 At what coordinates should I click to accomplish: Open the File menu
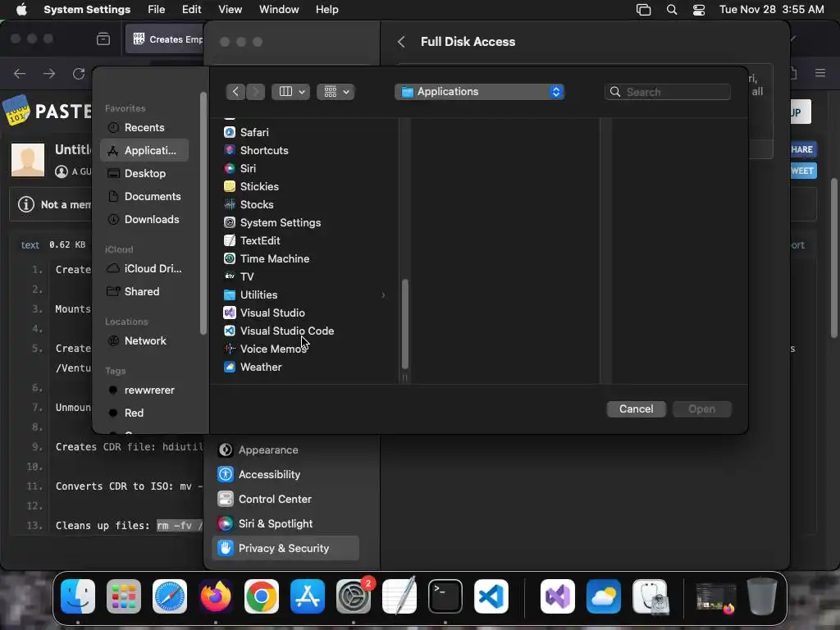click(157, 10)
